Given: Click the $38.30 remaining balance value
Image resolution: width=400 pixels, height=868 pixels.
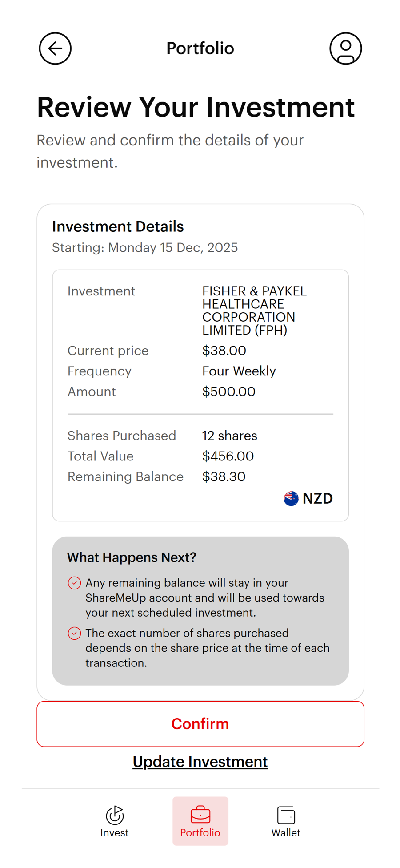Looking at the screenshot, I should tap(224, 476).
